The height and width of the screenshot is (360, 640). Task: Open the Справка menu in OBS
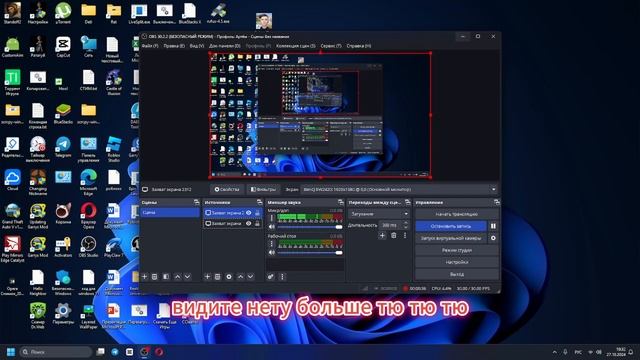(359, 46)
